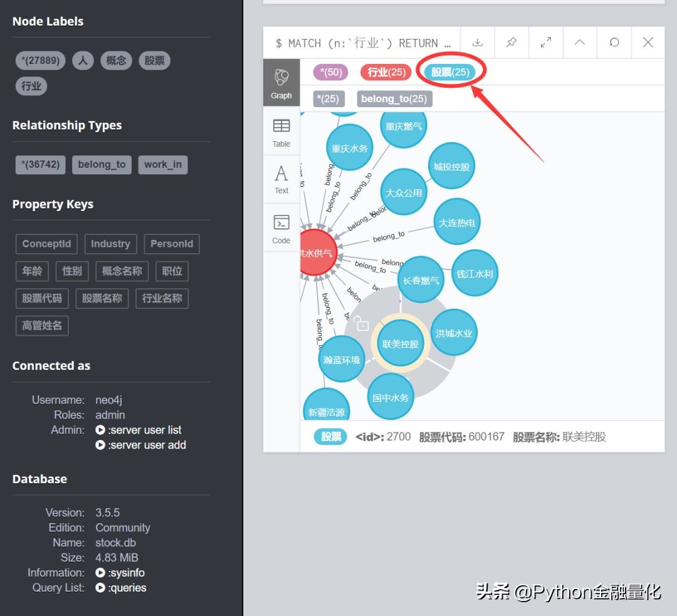Run the :server user list command
The image size is (677, 616).
[145, 430]
